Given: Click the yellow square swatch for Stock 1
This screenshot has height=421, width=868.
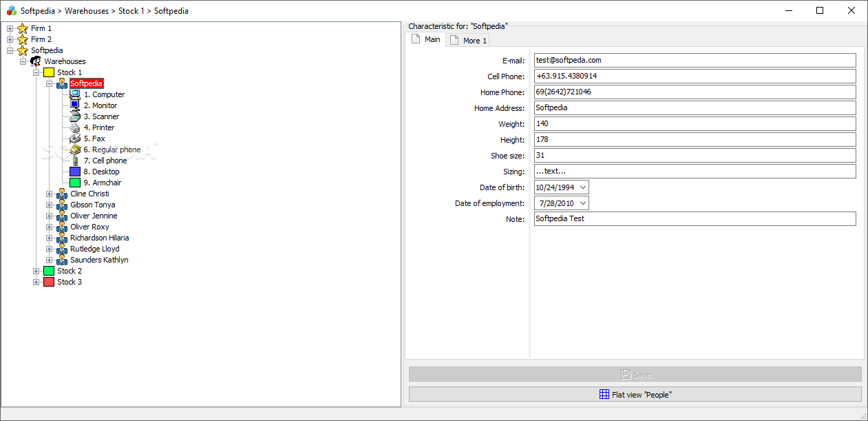Looking at the screenshot, I should (49, 72).
